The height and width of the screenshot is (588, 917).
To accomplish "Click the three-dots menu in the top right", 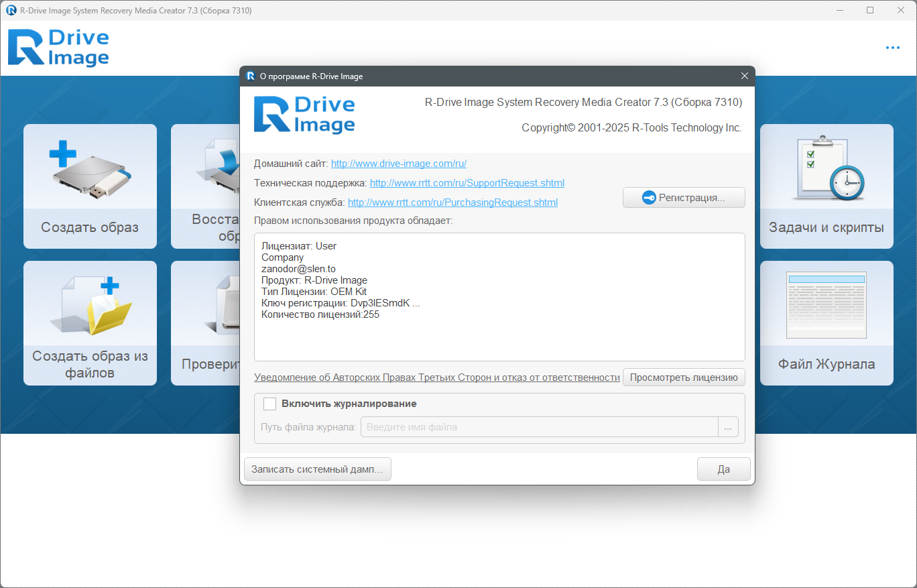I will pyautogui.click(x=892, y=48).
